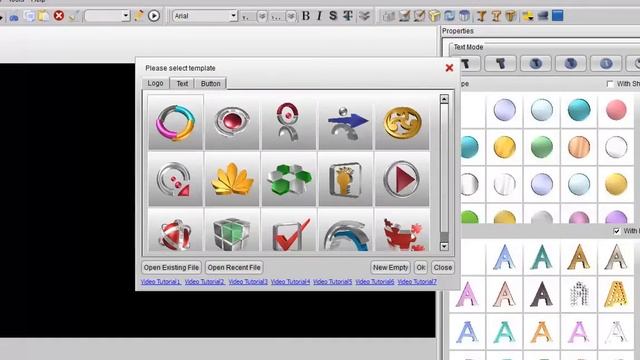
Task: Select the green glass cube logo template
Action: 232,231
